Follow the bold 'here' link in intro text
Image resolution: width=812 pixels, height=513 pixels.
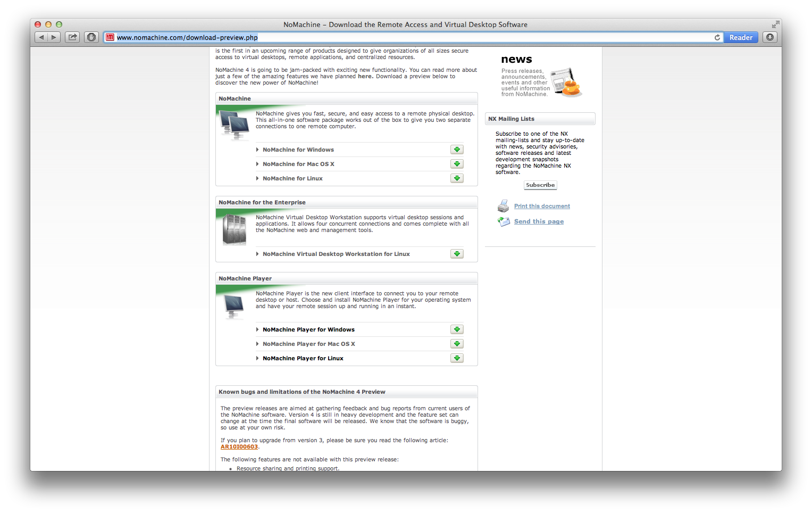(365, 77)
